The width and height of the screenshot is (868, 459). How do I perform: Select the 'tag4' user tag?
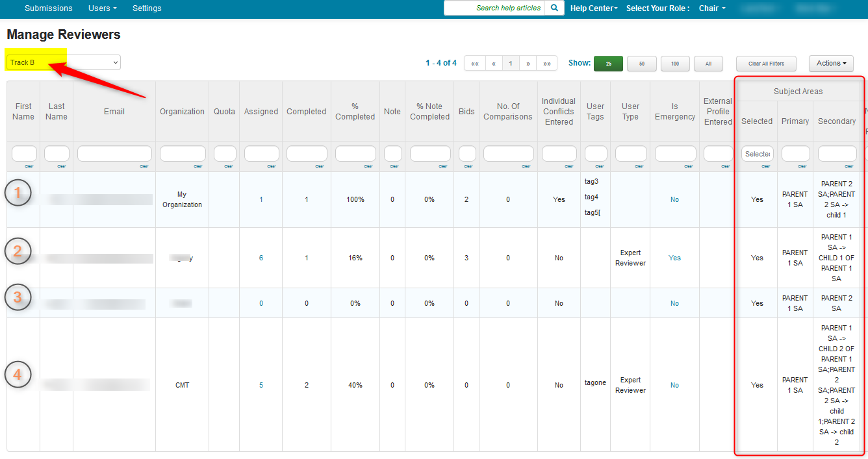[591, 197]
